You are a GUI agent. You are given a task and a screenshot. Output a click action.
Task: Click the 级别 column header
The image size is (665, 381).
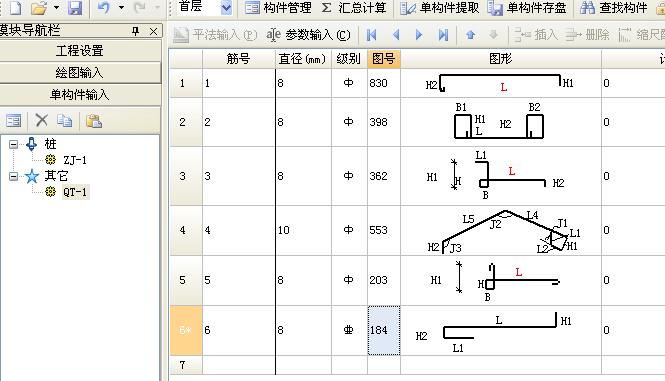[x=349, y=59]
